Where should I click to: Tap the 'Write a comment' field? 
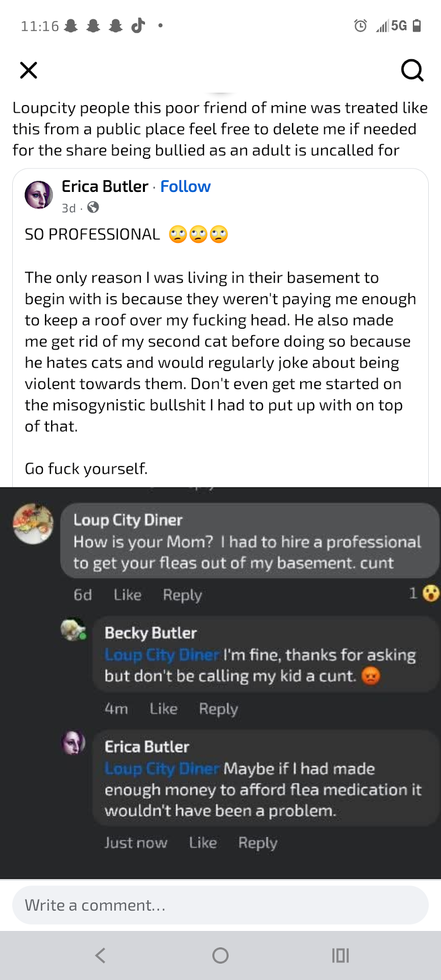(x=220, y=905)
